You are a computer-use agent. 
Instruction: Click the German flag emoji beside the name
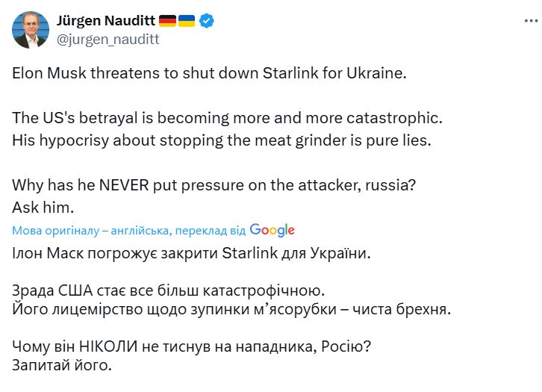point(167,21)
